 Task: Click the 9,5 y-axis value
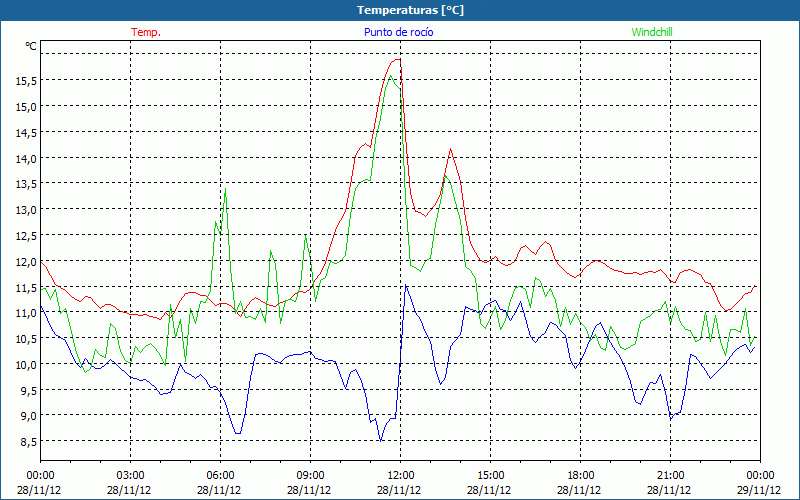[29, 390]
